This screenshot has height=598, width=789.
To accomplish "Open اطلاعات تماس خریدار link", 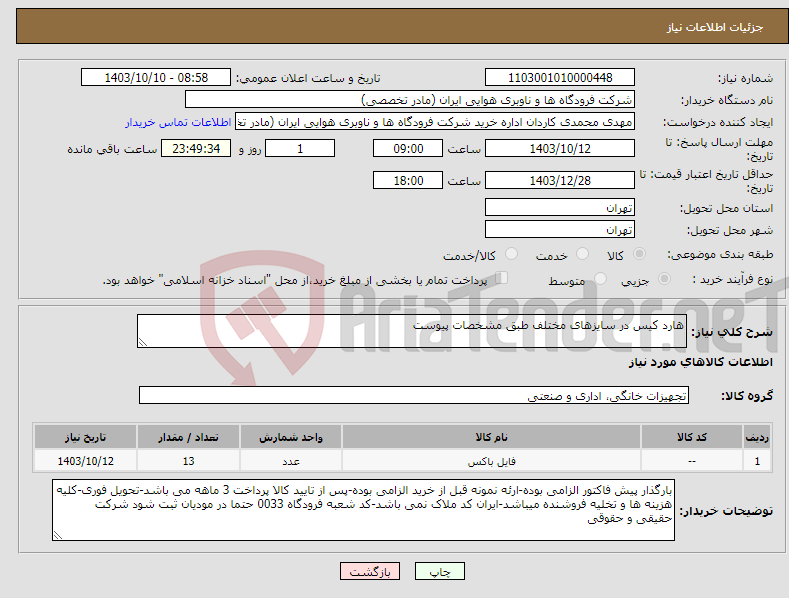I will [x=178, y=122].
